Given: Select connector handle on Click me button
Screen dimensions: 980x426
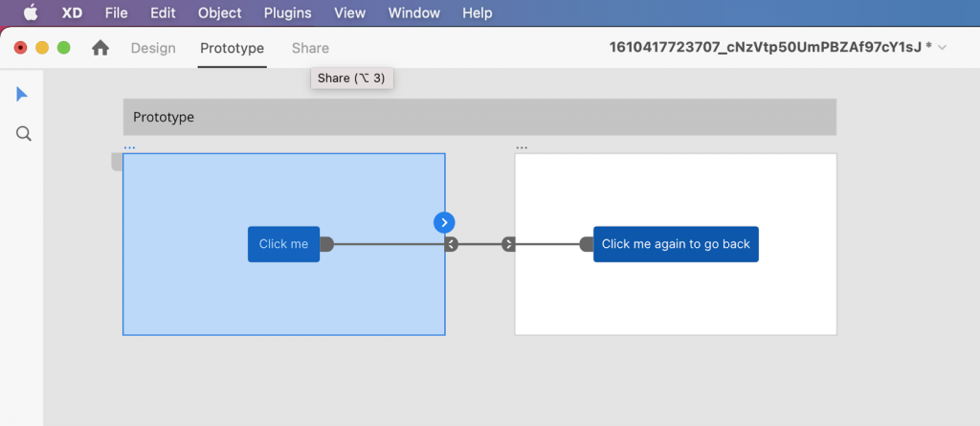Looking at the screenshot, I should (327, 244).
